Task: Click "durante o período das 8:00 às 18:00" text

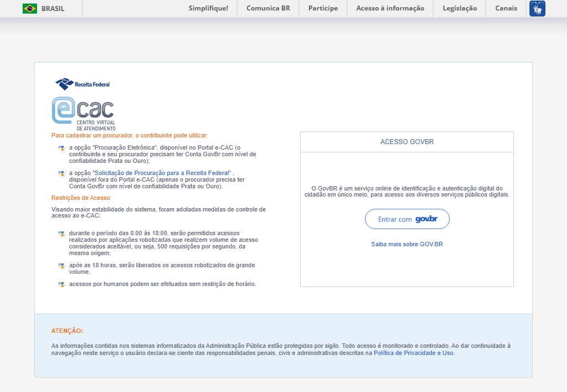Action: pyautogui.click(x=164, y=243)
